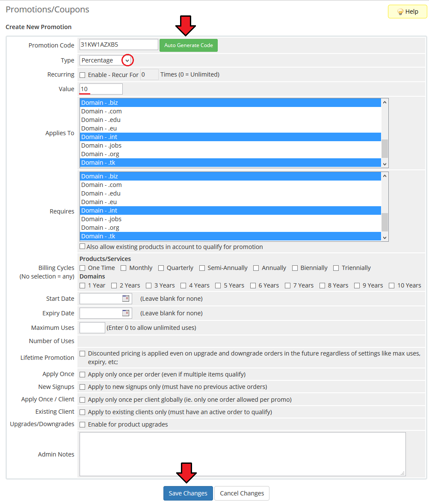Screen dimensions: 429x504
Task: Click Requires list scroll down arrow
Action: pyautogui.click(x=385, y=237)
